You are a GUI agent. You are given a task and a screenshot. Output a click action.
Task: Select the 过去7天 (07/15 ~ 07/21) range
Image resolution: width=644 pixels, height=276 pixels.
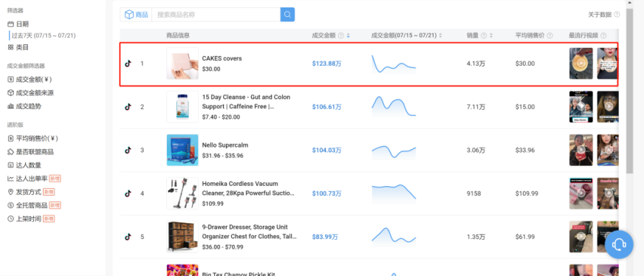pos(44,35)
